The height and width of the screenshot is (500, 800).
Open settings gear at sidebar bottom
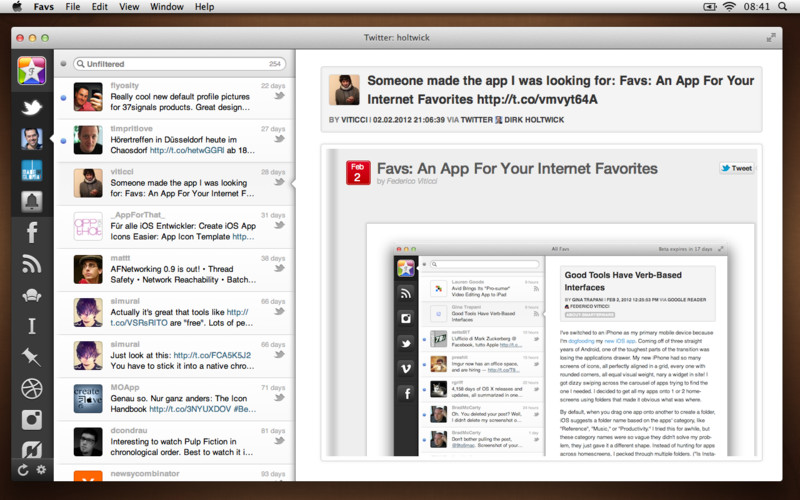click(41, 470)
